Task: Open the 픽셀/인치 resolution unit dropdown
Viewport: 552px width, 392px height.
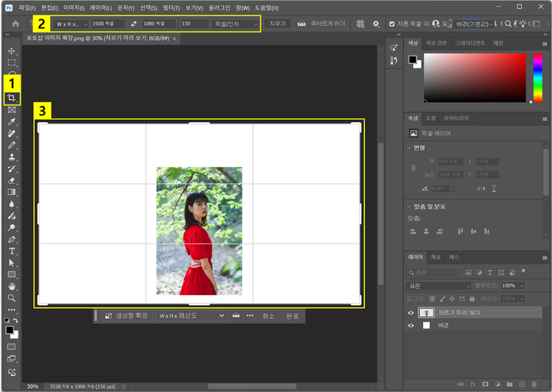Action: point(236,24)
